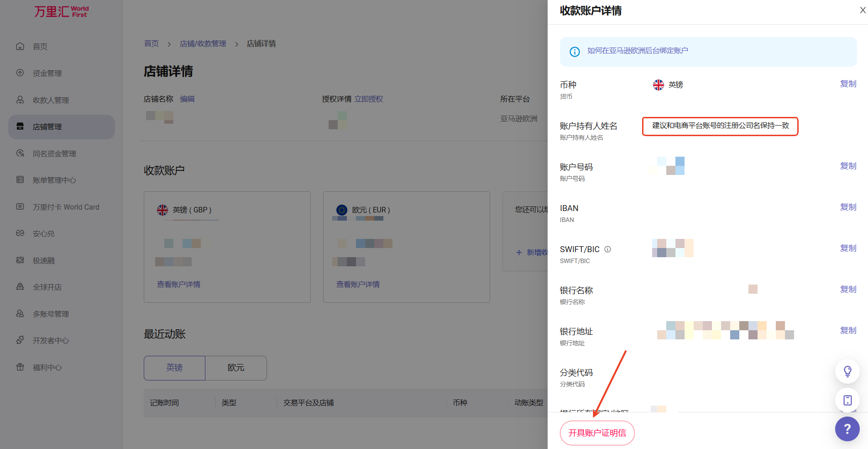Select the 多账号管理 sidebar icon

tap(20, 313)
